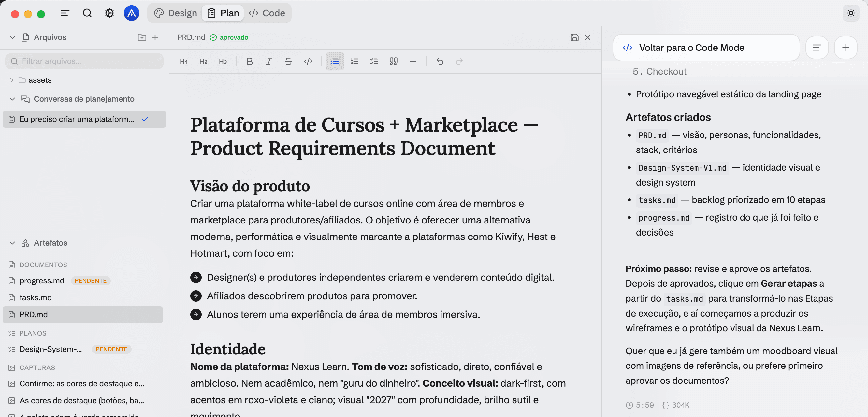This screenshot has height=417, width=868.
Task: Click PRD.md code chip in chat
Action: click(x=652, y=136)
